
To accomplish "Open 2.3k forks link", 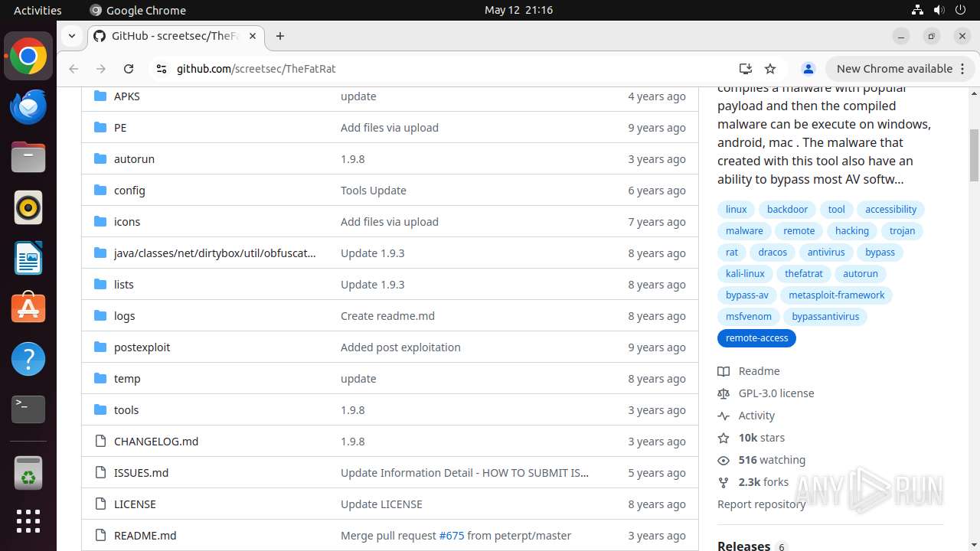I will click(763, 482).
